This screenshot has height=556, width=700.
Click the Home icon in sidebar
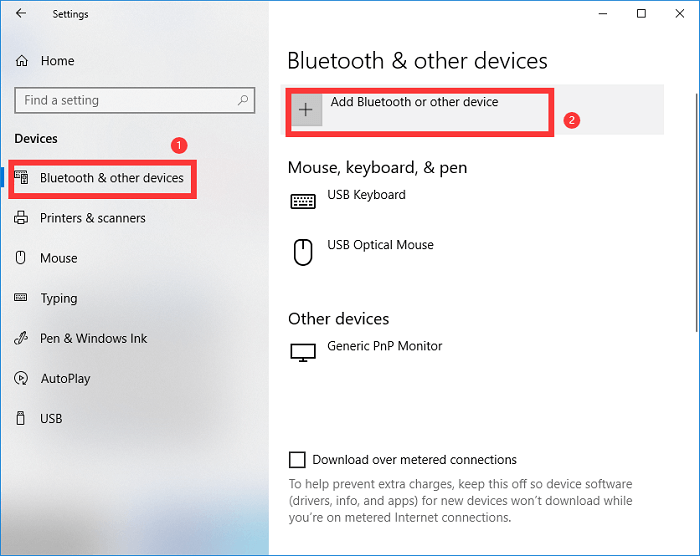(x=22, y=61)
